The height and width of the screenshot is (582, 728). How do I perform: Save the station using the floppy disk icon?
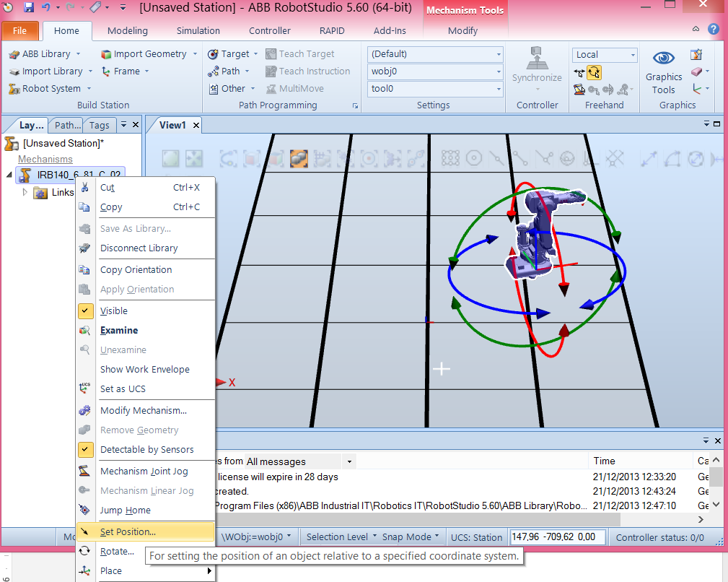point(30,7)
